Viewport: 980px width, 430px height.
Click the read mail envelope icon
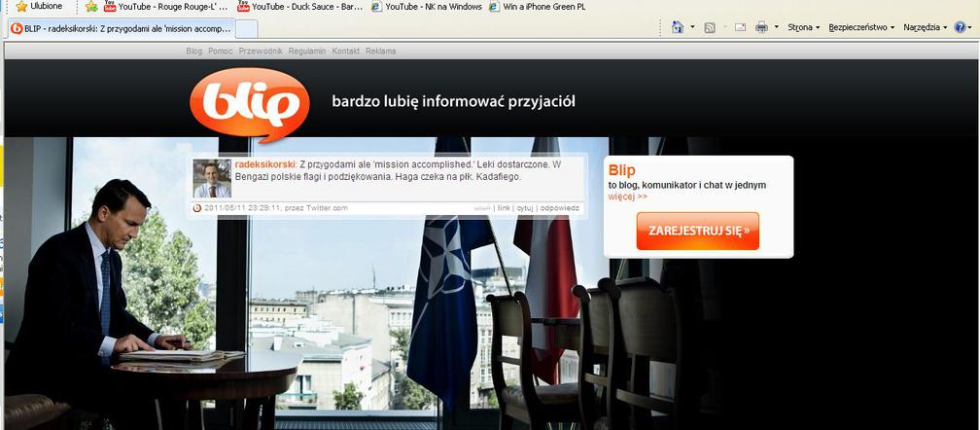740,27
